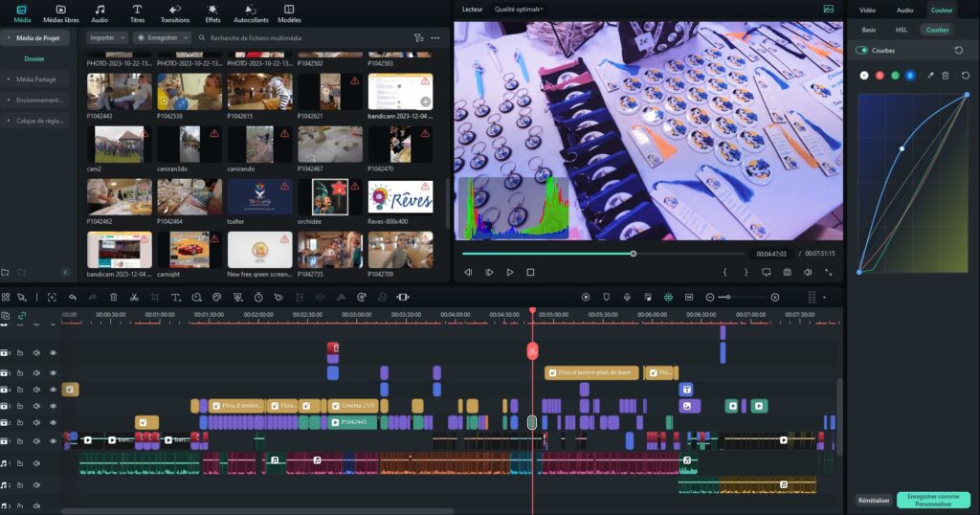Click Réinitialiser button
Viewport: 980px width, 515px height.
click(874, 500)
